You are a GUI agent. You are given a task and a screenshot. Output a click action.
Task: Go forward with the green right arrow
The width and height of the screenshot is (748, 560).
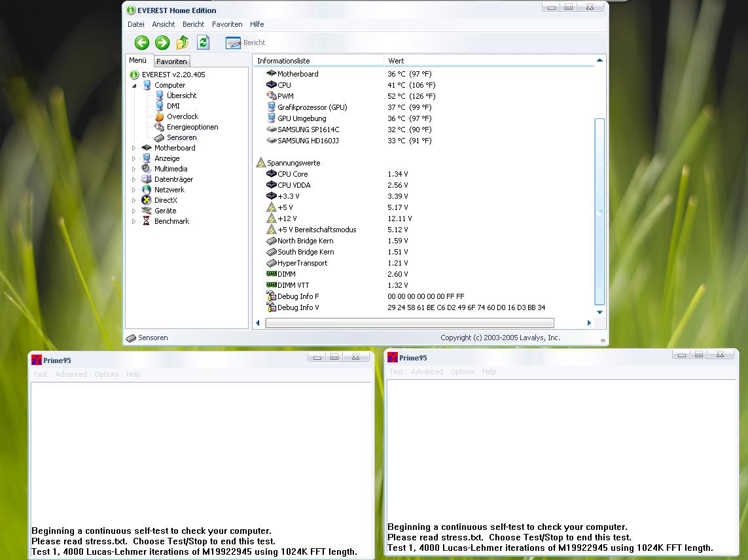(x=162, y=43)
